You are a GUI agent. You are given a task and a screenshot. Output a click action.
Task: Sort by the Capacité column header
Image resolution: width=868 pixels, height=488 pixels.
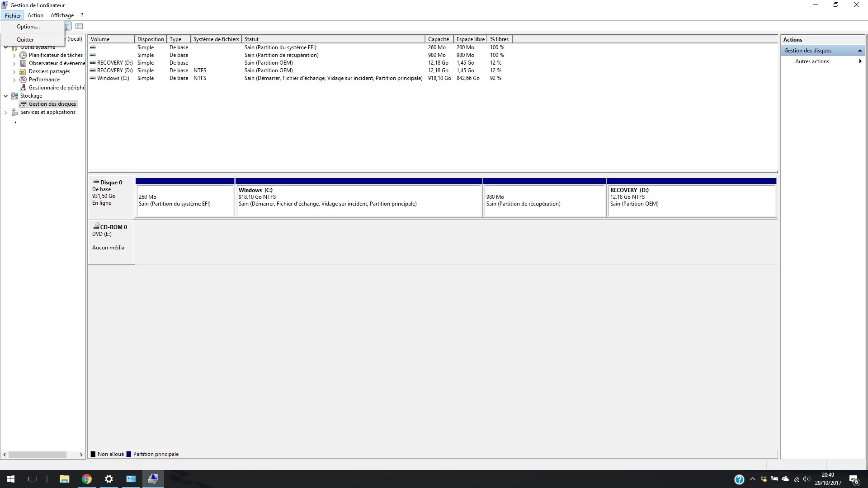pyautogui.click(x=439, y=39)
